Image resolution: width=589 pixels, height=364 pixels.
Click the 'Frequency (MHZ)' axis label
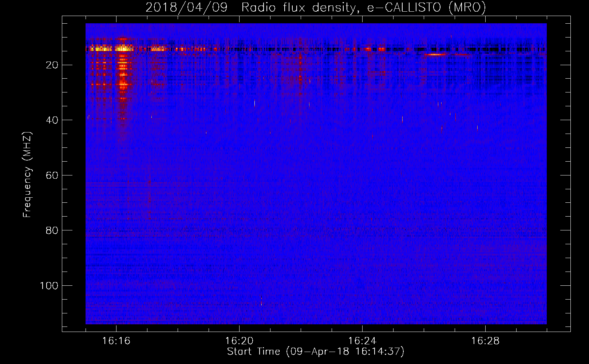(27, 175)
